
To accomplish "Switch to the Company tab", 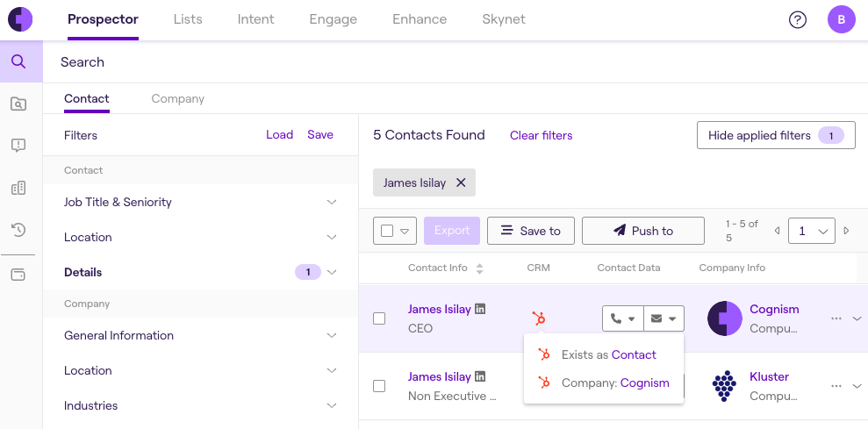I will pyautogui.click(x=177, y=98).
